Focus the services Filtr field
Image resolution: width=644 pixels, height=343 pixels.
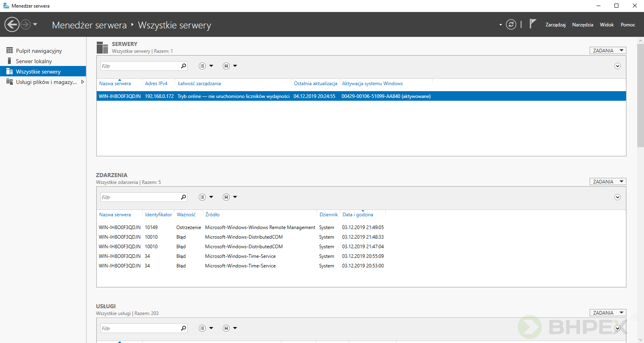(140, 328)
